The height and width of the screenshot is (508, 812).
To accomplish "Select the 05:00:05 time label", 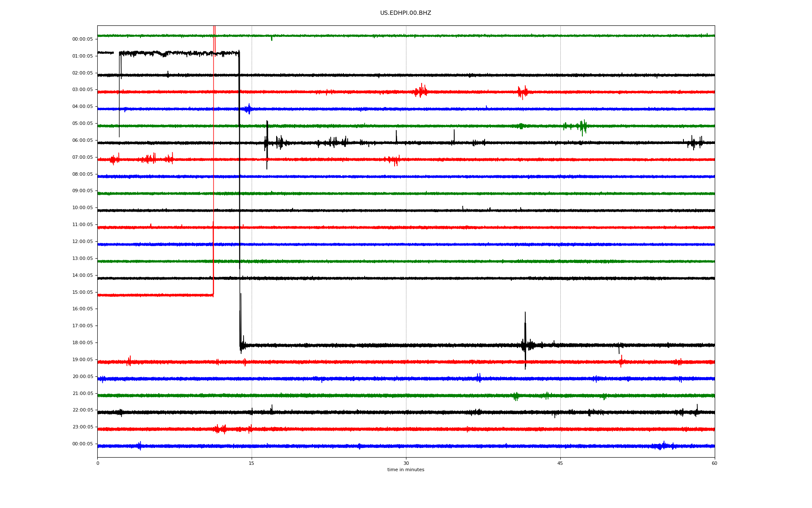I will [82, 124].
